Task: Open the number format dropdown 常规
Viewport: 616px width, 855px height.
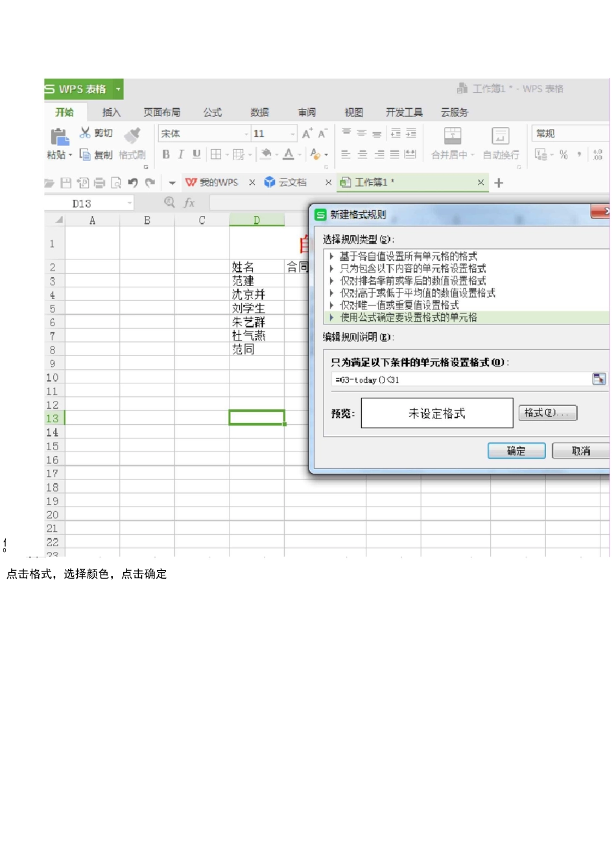Action: [569, 133]
